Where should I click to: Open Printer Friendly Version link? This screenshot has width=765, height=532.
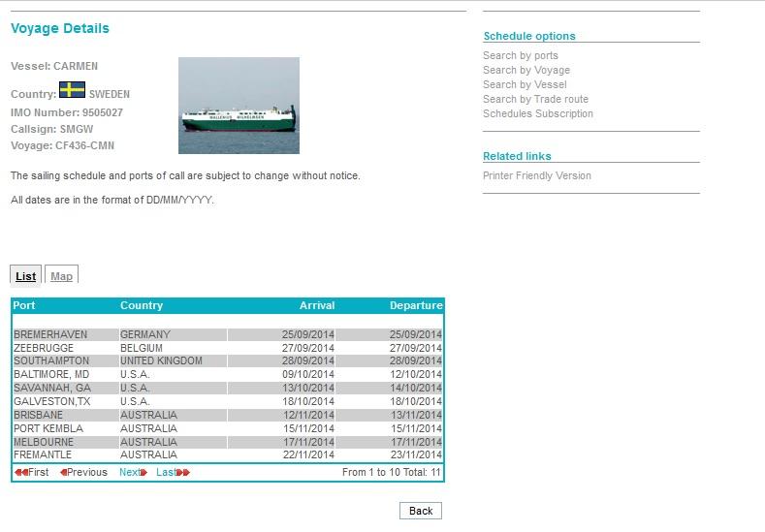point(537,175)
